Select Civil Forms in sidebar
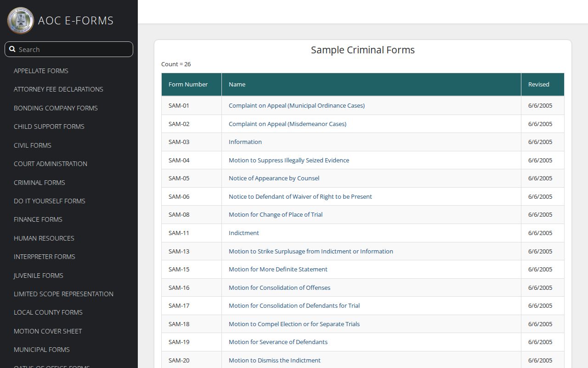Viewport: 588px width, 368px height. (33, 145)
